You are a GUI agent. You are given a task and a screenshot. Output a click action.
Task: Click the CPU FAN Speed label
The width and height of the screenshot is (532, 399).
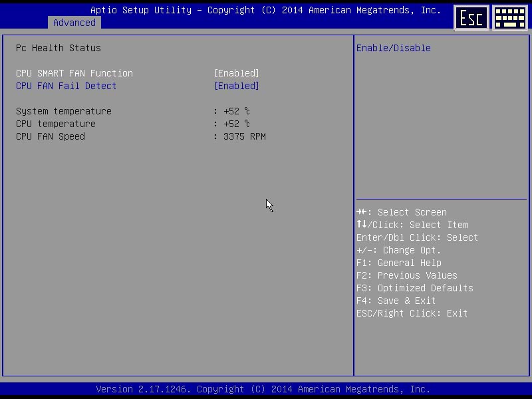51,136
